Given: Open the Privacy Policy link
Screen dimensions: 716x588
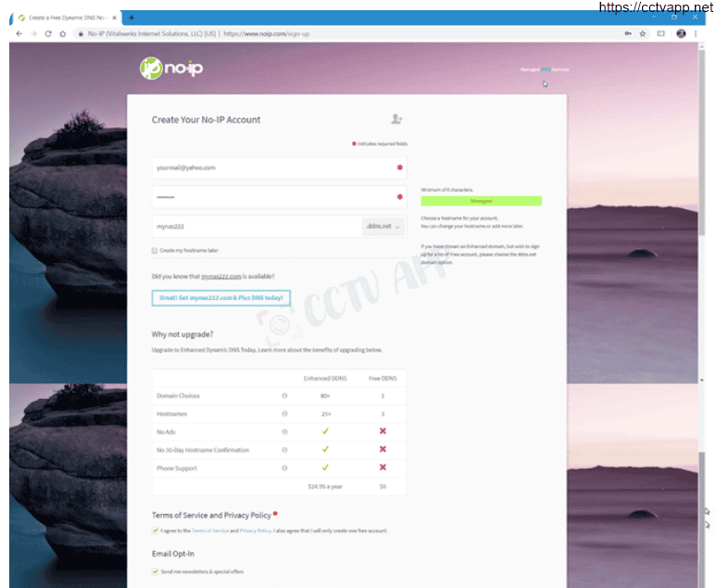Looking at the screenshot, I should click(255, 531).
